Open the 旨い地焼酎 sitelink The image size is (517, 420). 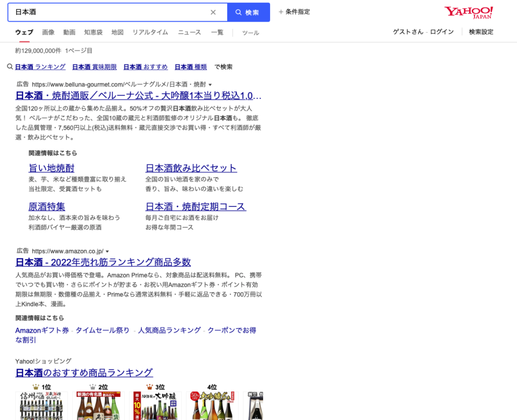51,168
